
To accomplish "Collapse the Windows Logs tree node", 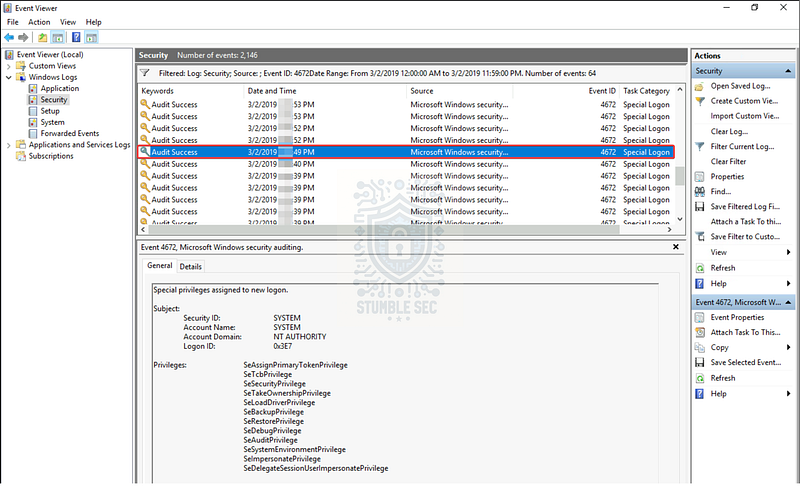I will pos(9,78).
